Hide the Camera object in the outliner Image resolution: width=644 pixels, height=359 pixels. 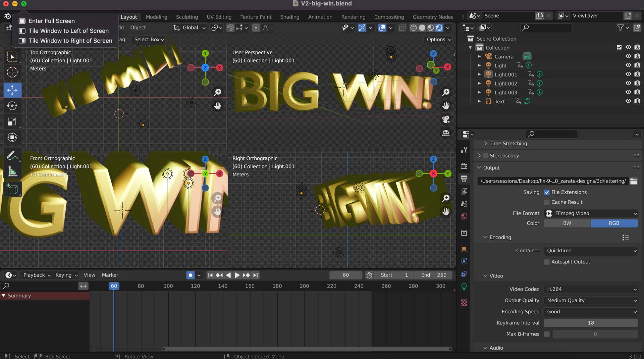628,56
